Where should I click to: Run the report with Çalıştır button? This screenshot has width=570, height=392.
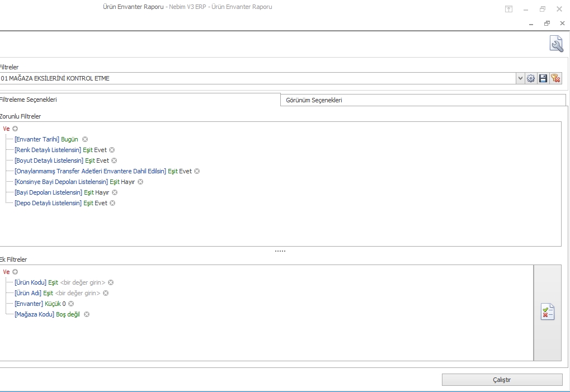(x=502, y=380)
